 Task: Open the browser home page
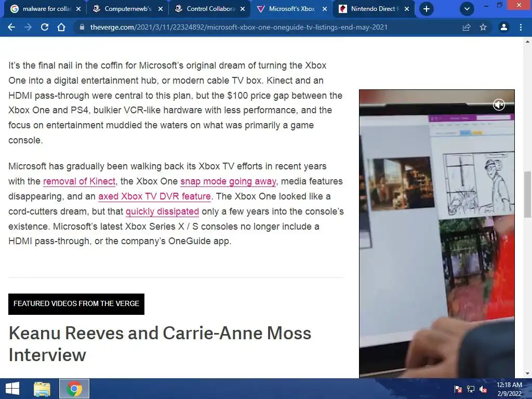click(x=61, y=27)
